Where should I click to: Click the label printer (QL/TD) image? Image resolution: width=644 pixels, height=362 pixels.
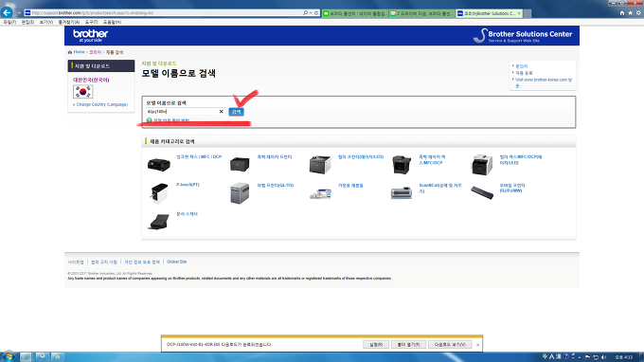(x=240, y=193)
